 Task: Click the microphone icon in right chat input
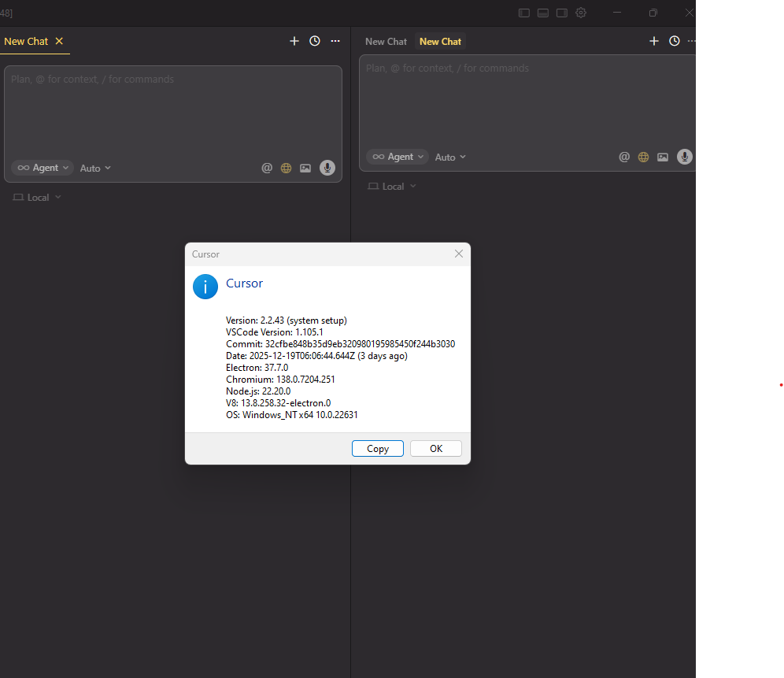tap(685, 157)
